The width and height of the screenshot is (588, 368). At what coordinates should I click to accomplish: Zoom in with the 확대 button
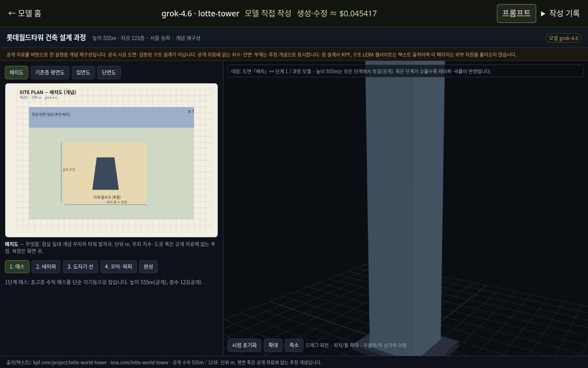pos(273,345)
